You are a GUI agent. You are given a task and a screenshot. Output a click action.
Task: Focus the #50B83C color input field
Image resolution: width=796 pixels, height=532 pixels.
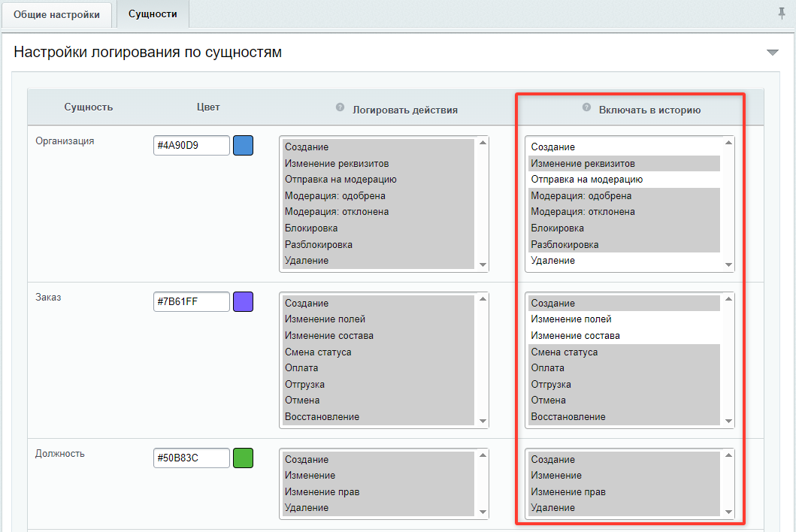point(192,458)
